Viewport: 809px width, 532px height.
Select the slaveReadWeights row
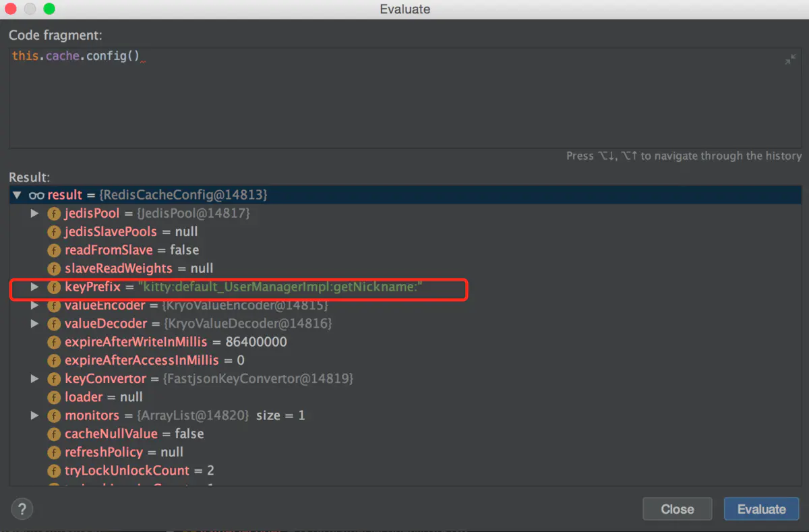(405, 268)
